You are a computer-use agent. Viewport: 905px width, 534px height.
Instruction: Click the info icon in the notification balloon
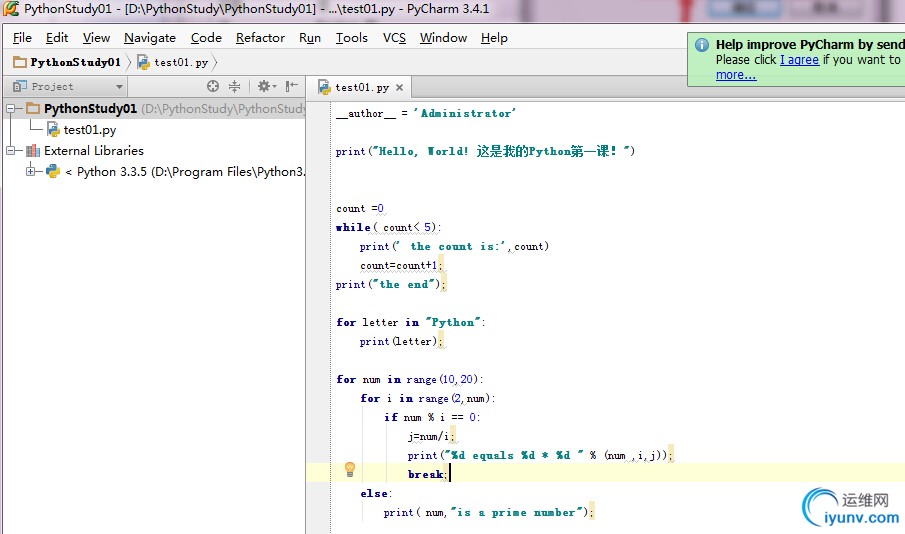tap(702, 45)
